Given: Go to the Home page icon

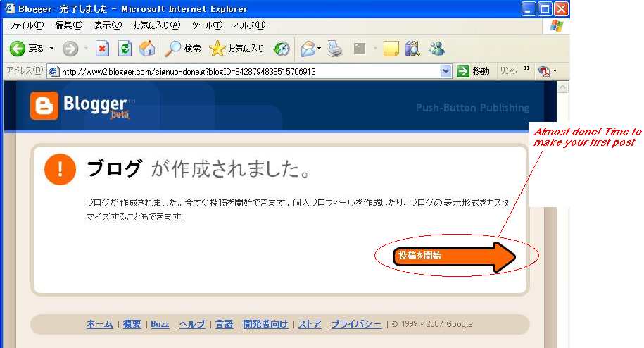Looking at the screenshot, I should point(147,49).
